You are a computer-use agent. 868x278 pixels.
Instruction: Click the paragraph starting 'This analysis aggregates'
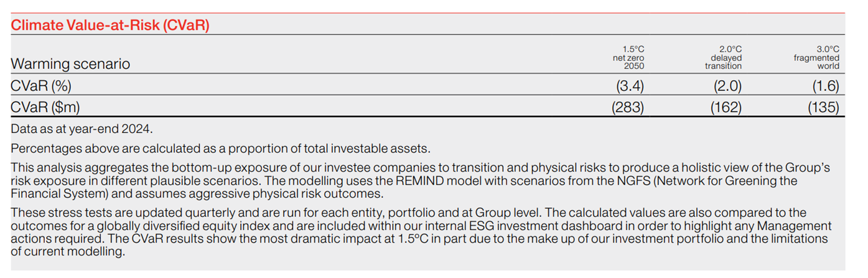pos(420,175)
